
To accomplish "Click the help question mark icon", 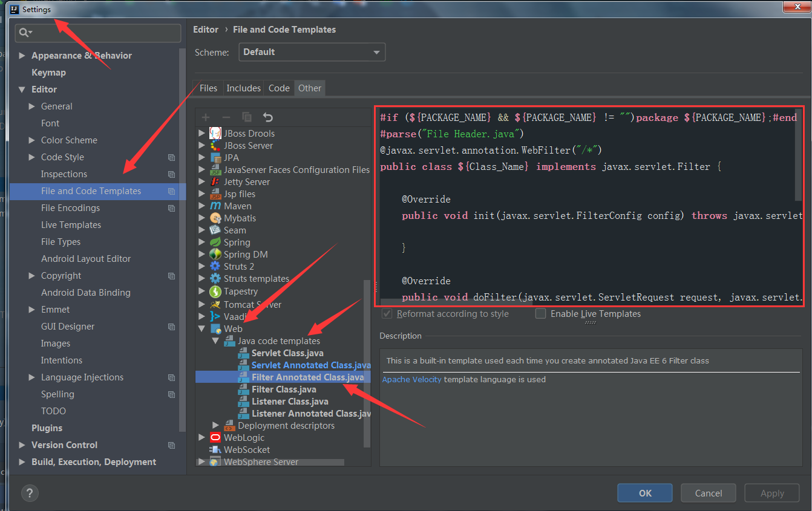I will click(x=30, y=493).
